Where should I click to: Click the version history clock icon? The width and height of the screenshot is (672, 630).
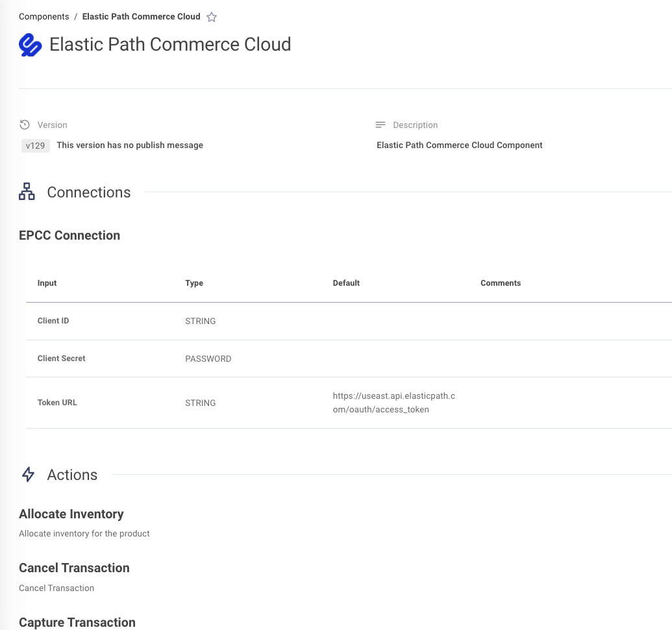click(25, 125)
